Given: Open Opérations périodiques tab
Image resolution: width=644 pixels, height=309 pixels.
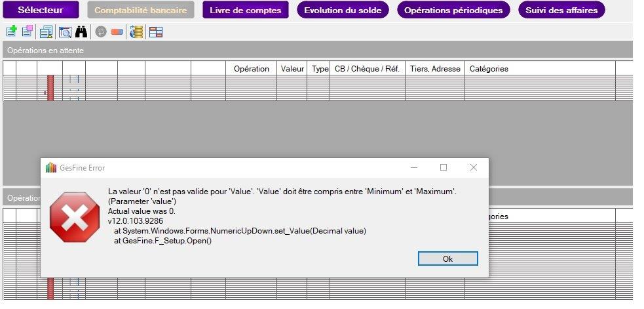Looking at the screenshot, I should pyautogui.click(x=453, y=10).
